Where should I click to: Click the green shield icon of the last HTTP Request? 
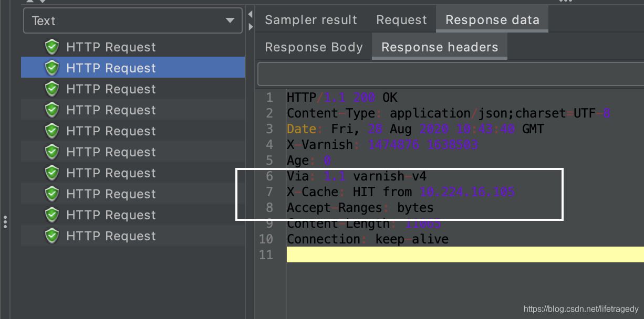coord(51,236)
